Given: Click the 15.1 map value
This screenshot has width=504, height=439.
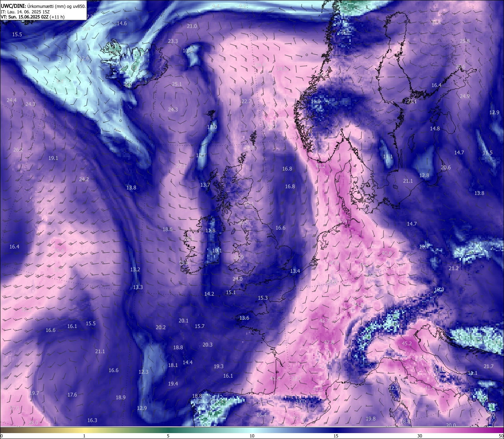Looking at the screenshot, I should pos(231,293).
